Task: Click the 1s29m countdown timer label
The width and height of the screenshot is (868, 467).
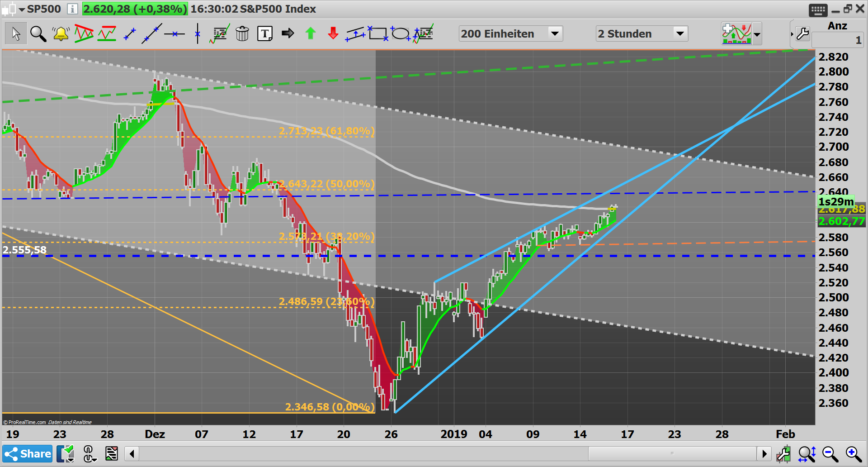Action: coord(836,201)
